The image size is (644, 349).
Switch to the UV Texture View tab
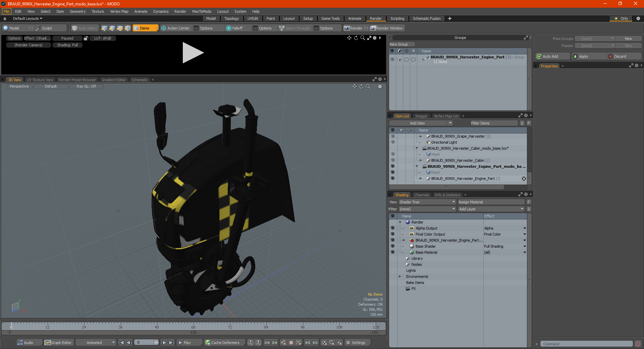(40, 80)
